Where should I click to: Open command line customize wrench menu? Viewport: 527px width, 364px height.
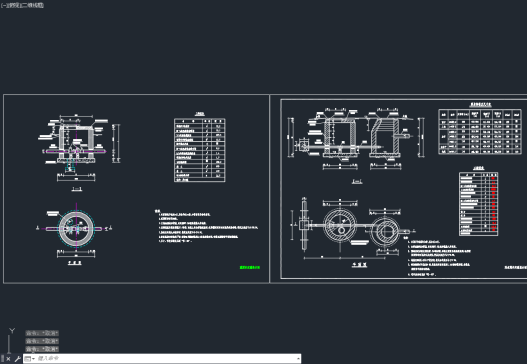[17, 359]
